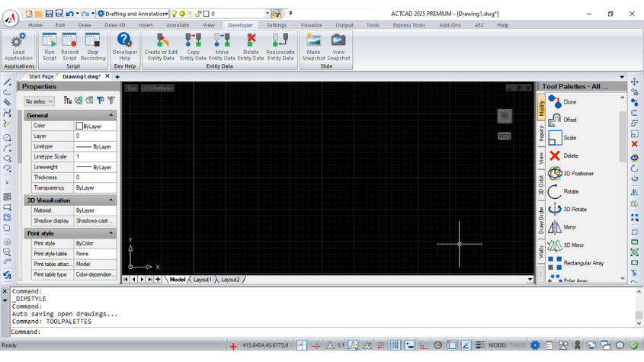Select the 3D Rotate tool

(x=568, y=209)
